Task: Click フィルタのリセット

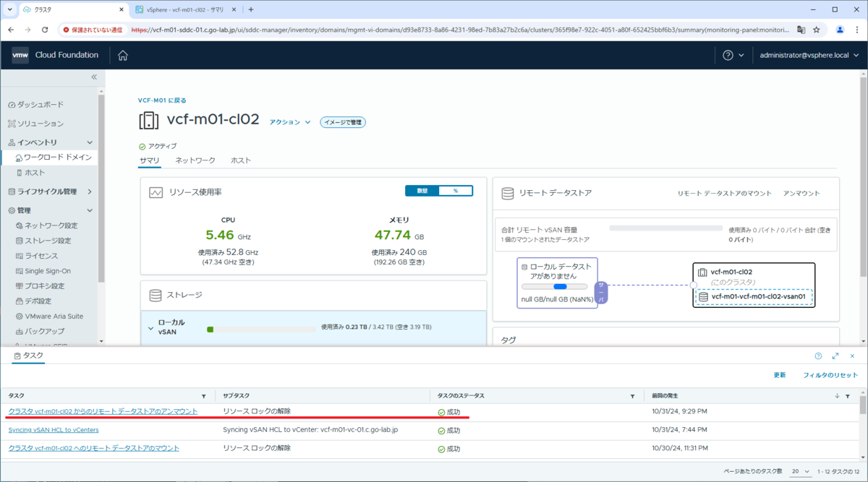Action: coord(830,376)
